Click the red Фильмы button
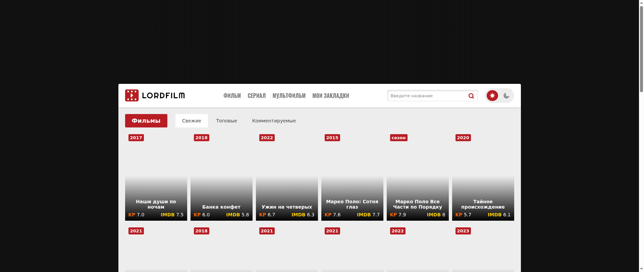 146,121
